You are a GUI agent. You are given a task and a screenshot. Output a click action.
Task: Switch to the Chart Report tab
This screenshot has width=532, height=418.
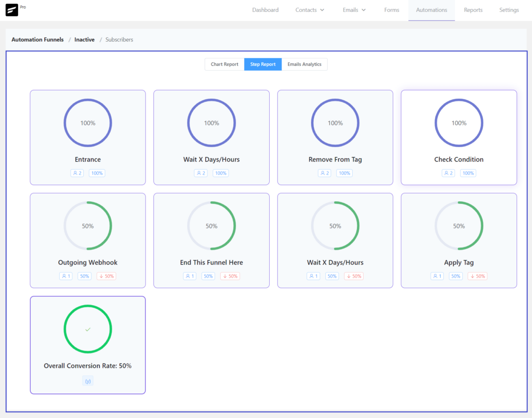click(224, 64)
